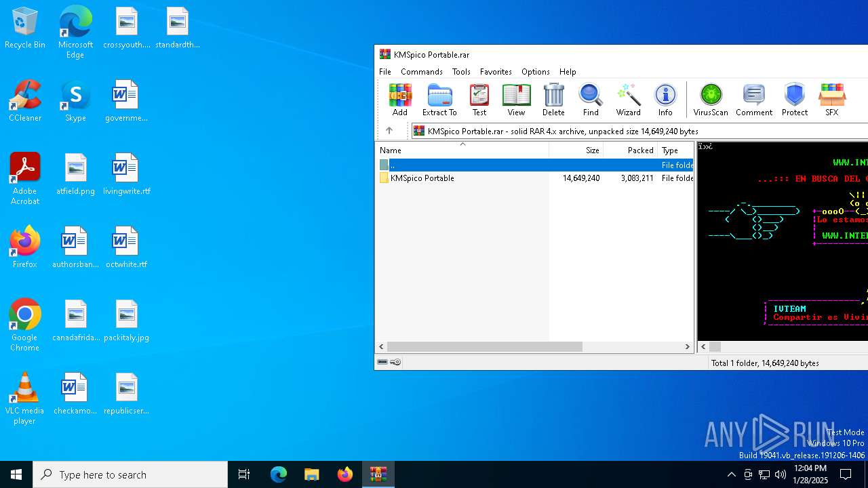Image resolution: width=868 pixels, height=488 pixels.
Task: Select Skype desktop shortcut
Action: coord(75,101)
